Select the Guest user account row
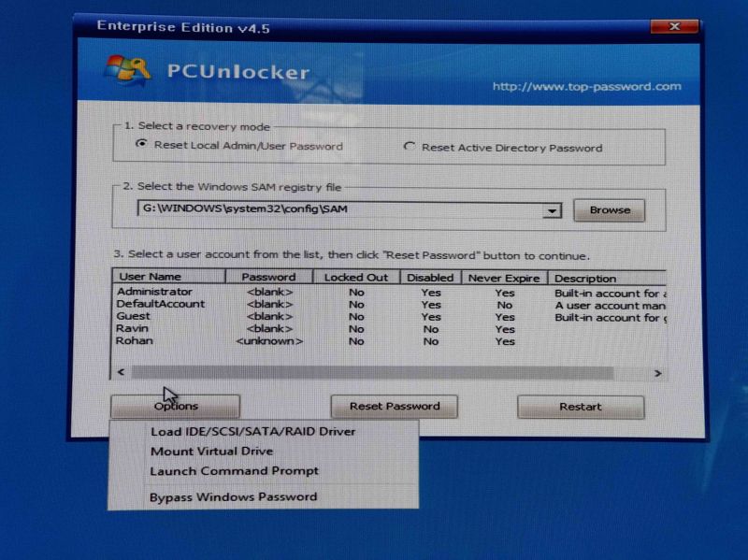Viewport: 748px width, 560px height. (389, 317)
